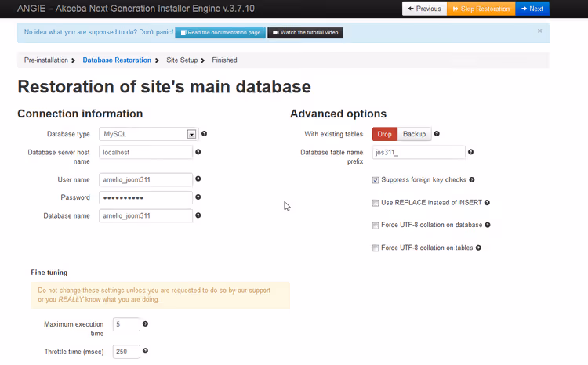Enable Force UTF-8 collation on database
588x365 pixels.
376,226
